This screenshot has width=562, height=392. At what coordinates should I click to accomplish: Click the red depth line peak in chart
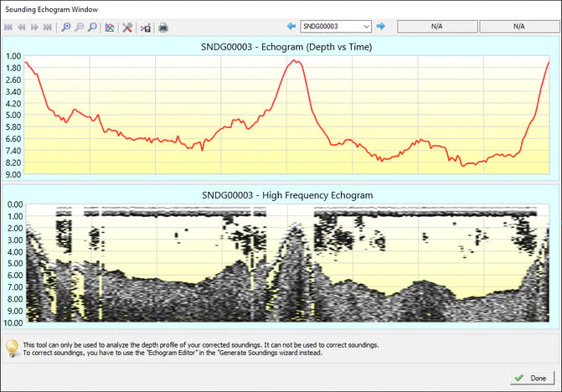293,61
